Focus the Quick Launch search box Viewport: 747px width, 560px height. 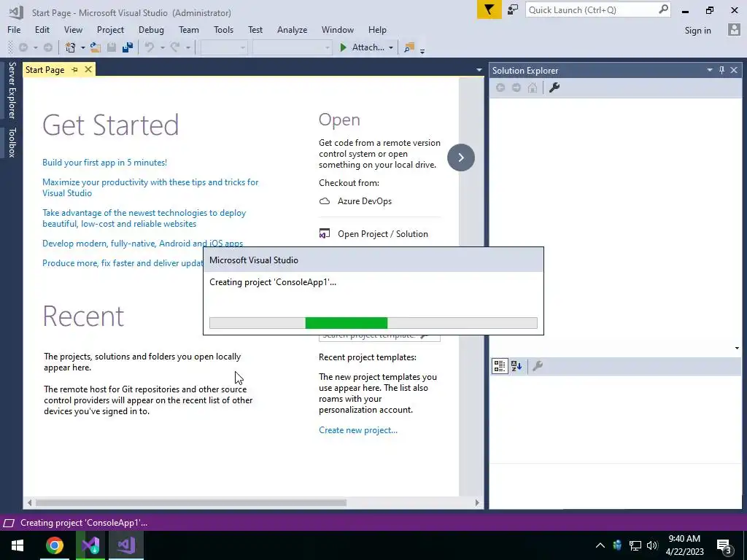coord(597,9)
